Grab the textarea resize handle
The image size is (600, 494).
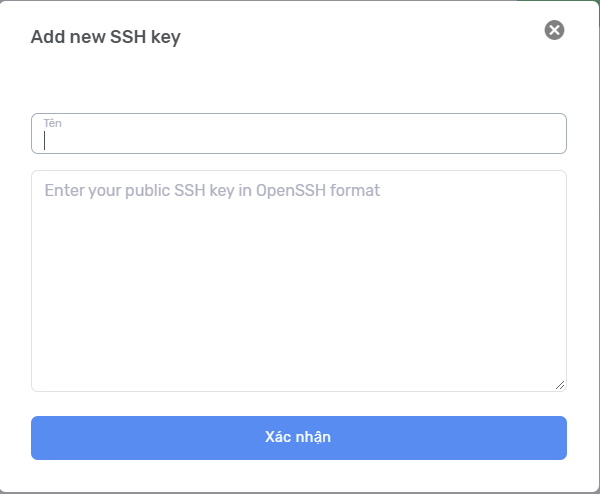pyautogui.click(x=560, y=385)
